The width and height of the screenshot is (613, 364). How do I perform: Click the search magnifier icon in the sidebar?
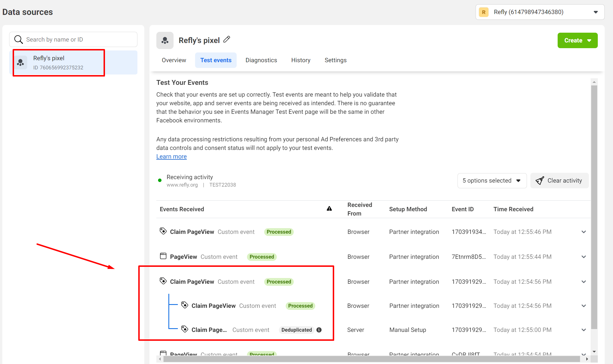click(19, 40)
